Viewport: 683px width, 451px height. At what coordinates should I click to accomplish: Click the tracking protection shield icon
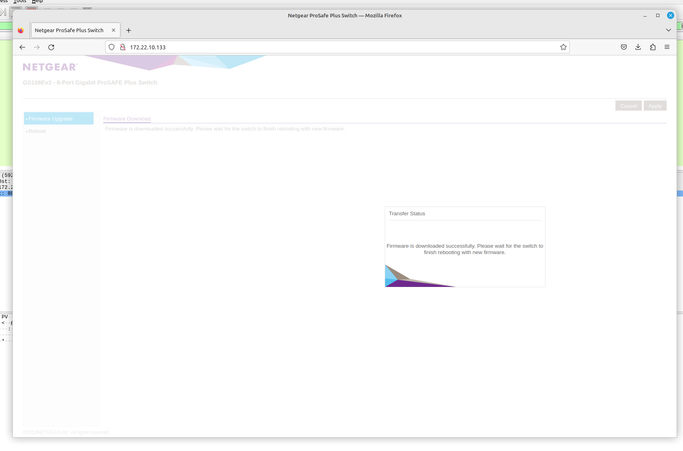tap(112, 47)
